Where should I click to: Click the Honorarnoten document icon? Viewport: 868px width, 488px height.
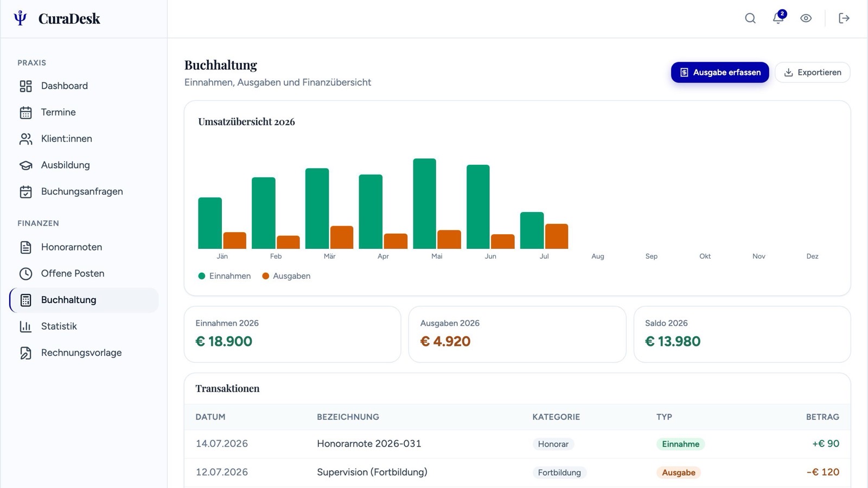click(x=26, y=247)
